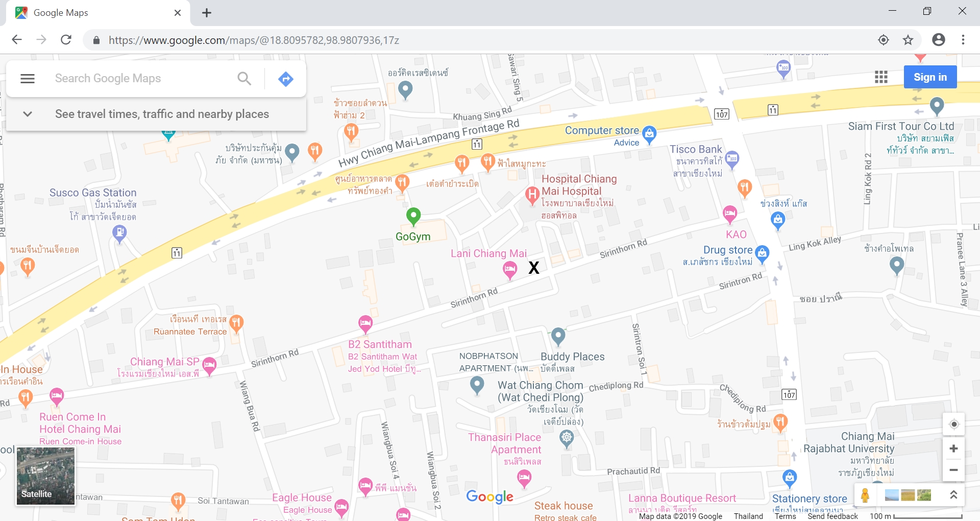The image size is (980, 521).
Task: Bookmark this page with the star icon
Action: pos(908,40)
